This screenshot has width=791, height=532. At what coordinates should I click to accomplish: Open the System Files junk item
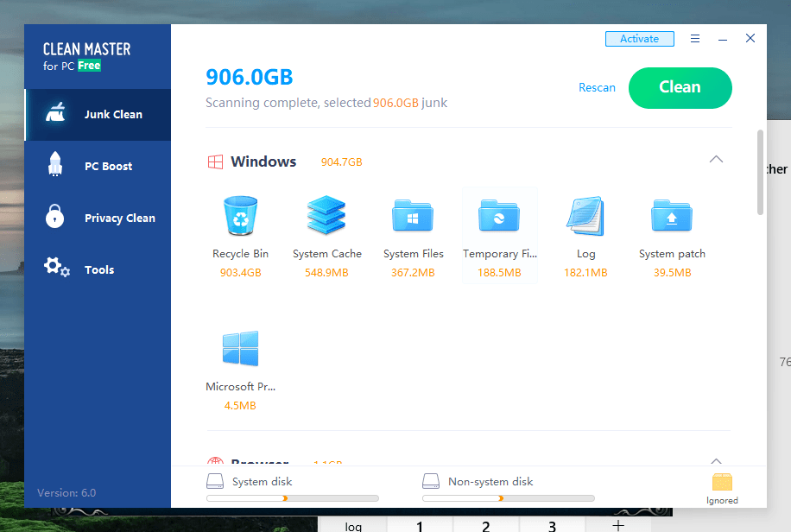(413, 217)
